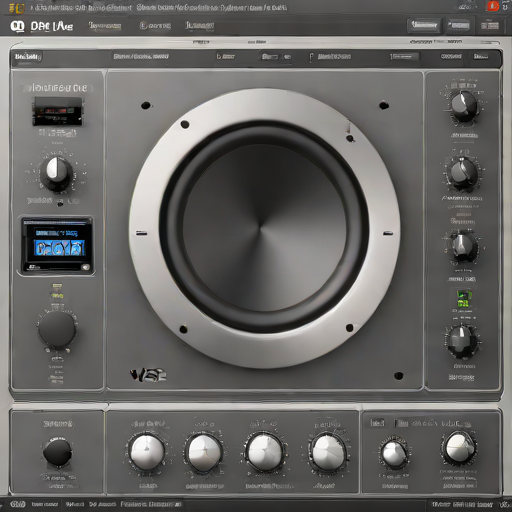The height and width of the screenshot is (512, 512).
Task: Adjust the second white knob in the bottom center row
Action: pyautogui.click(x=205, y=453)
